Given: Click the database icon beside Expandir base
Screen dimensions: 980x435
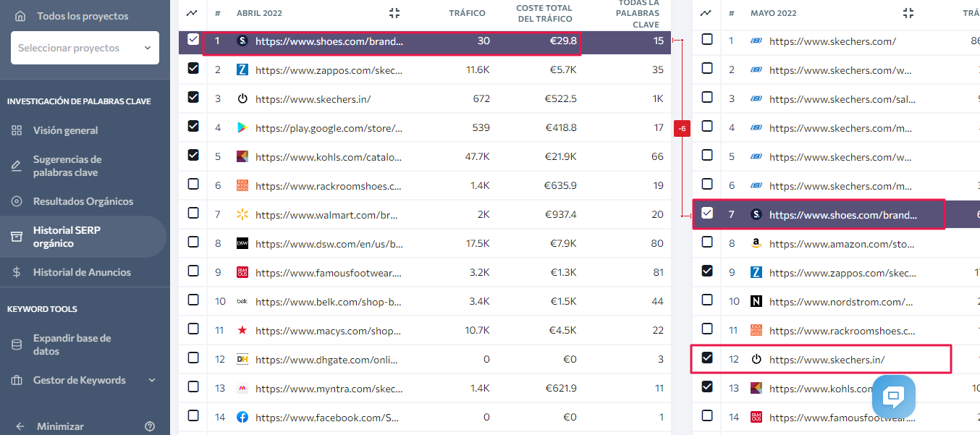Looking at the screenshot, I should (17, 345).
